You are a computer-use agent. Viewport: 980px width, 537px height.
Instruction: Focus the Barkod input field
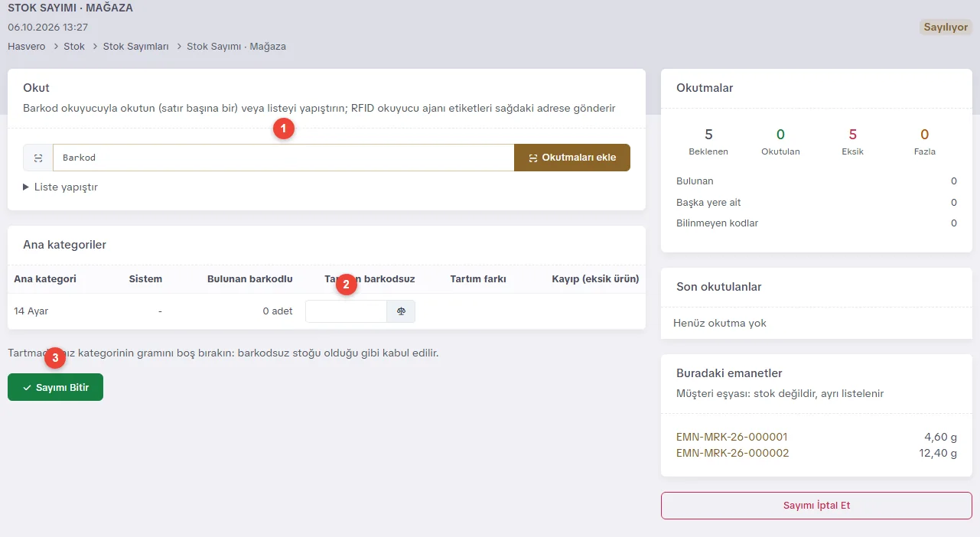pyautogui.click(x=283, y=158)
